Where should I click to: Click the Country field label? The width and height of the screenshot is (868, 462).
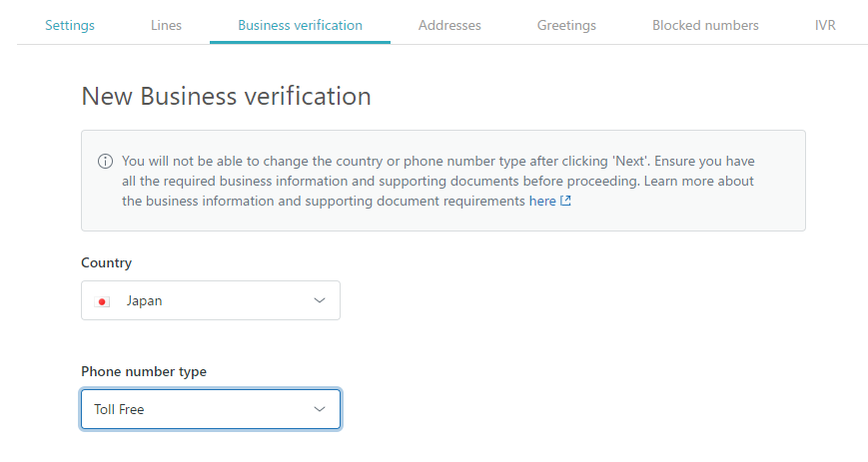coord(106,262)
